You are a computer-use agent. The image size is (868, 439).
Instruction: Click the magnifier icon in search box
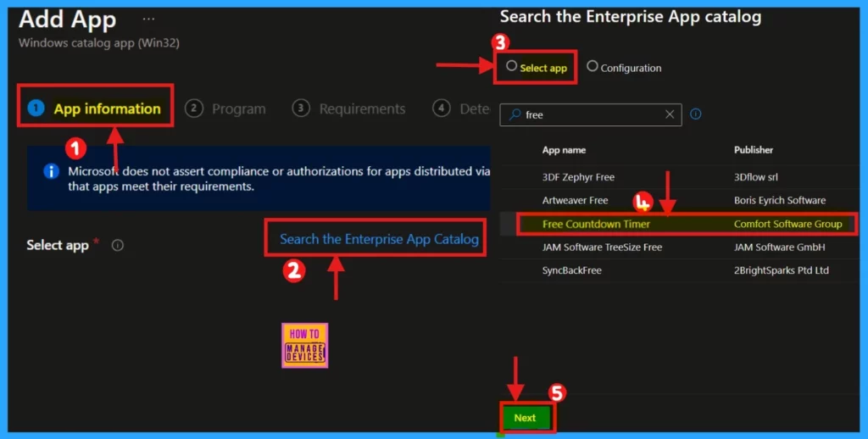pyautogui.click(x=515, y=114)
